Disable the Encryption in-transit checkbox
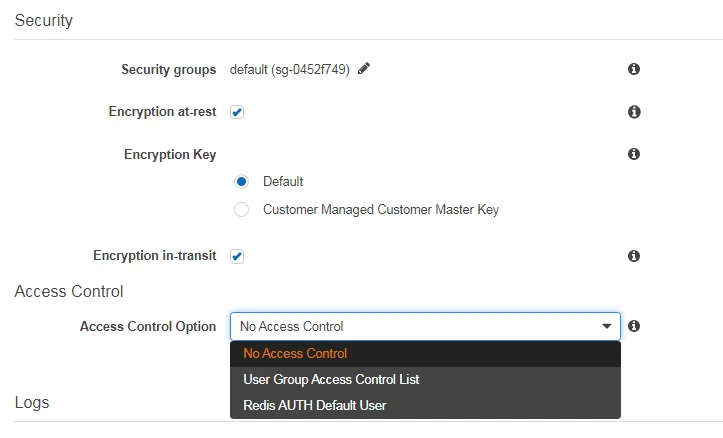Screen dimensions: 723x438 237,256
